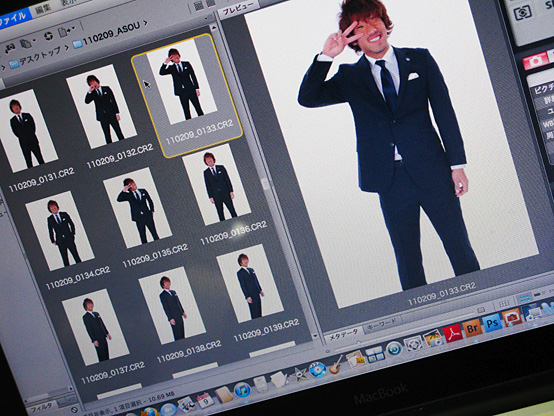Screen dimensions: 554x416
Task: Open GarageBand guitar icon in Dock
Action: (337, 365)
